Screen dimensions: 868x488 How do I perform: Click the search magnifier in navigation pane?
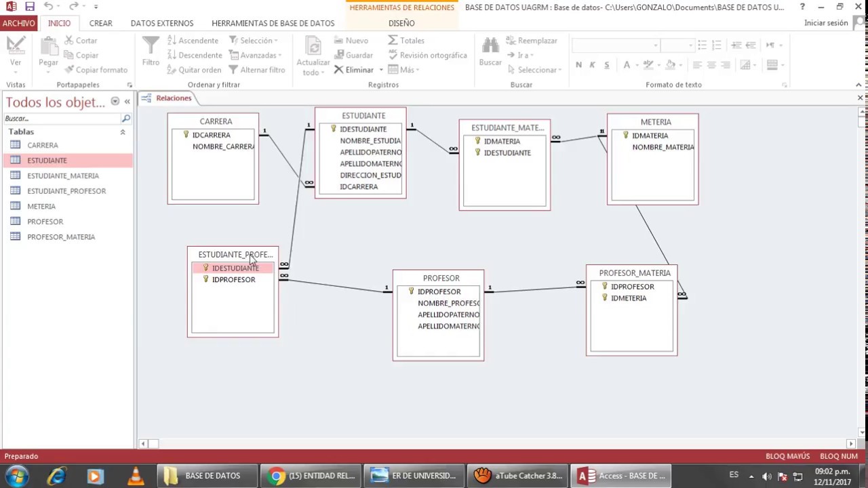pyautogui.click(x=125, y=119)
